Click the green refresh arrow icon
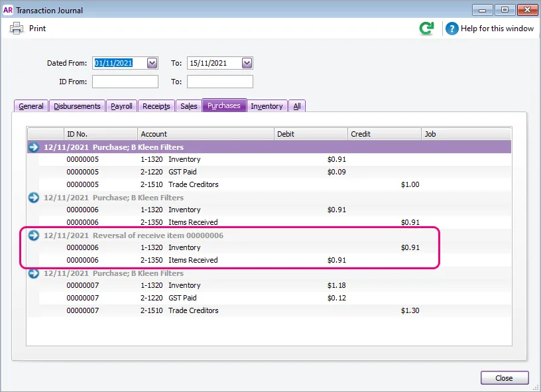541x392 pixels. coord(426,29)
